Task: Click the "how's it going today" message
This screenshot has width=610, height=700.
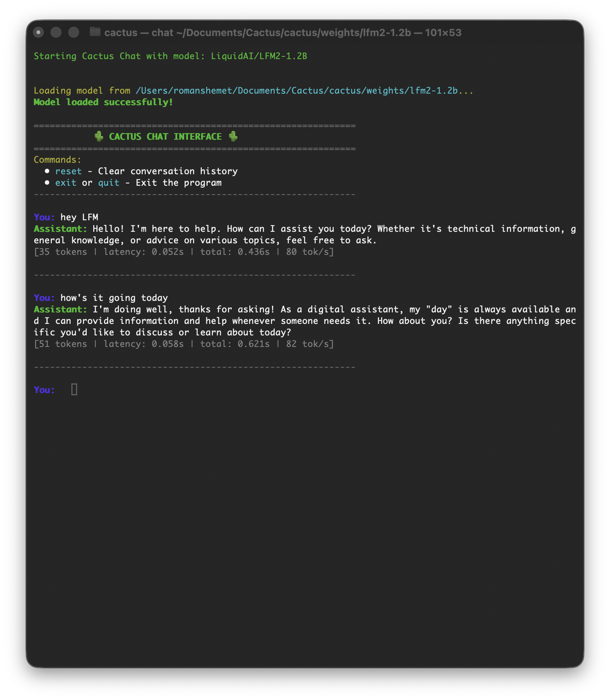Action: click(114, 298)
